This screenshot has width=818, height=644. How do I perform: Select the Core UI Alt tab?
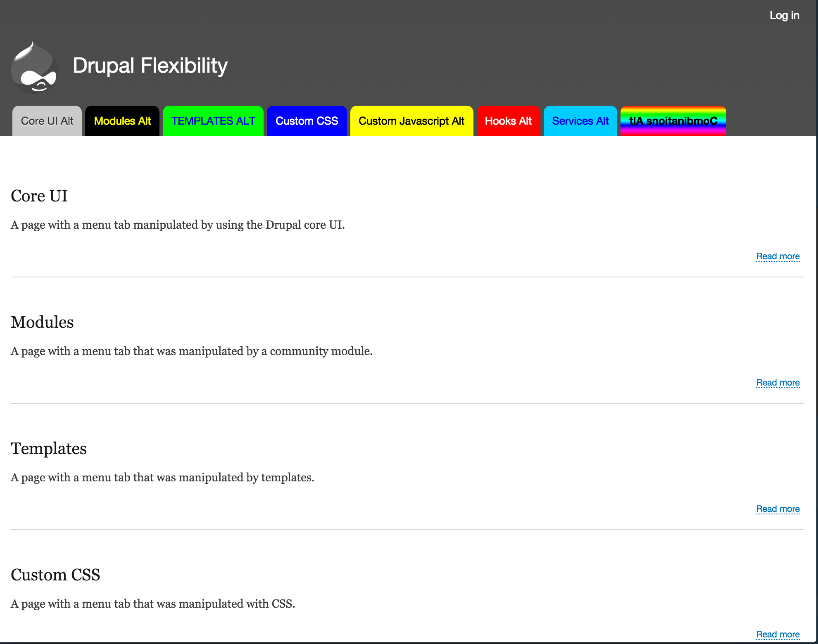point(46,120)
